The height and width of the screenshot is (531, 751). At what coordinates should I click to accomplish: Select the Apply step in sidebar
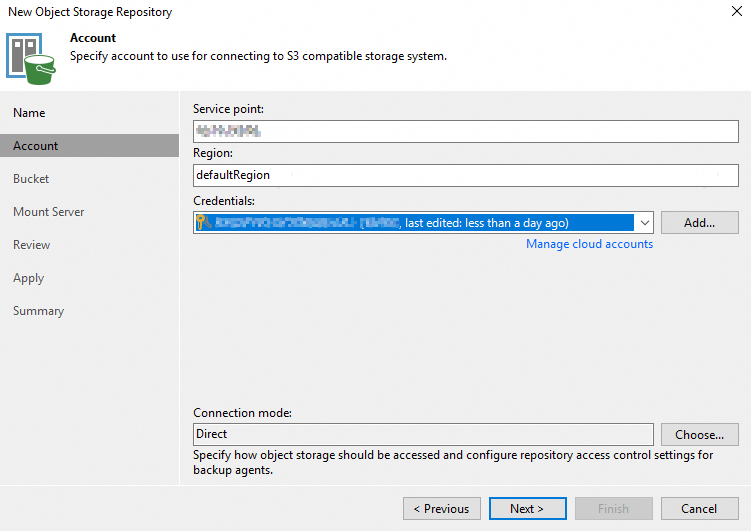tap(29, 278)
